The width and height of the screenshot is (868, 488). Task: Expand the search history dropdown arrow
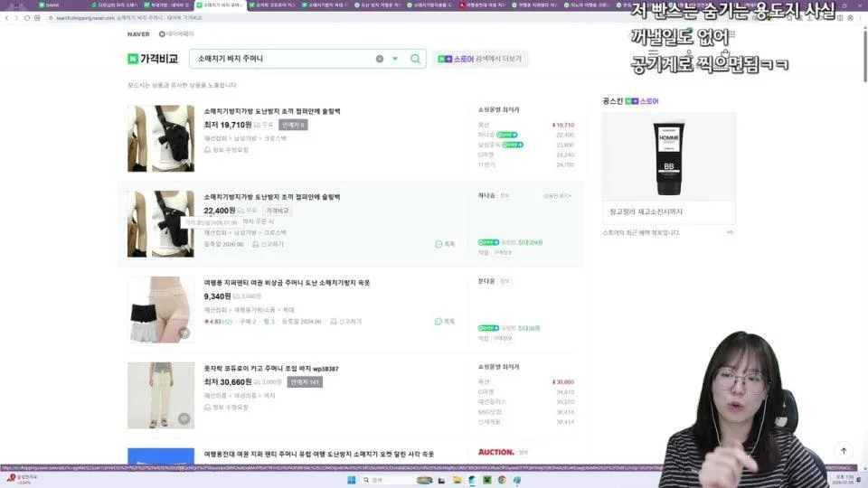coord(395,59)
